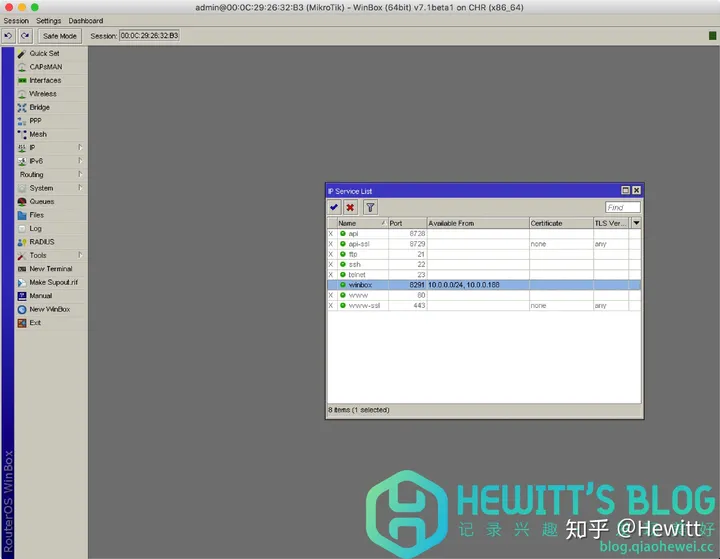Open the Bridge sidebar item
This screenshot has height=559, width=720.
[39, 107]
